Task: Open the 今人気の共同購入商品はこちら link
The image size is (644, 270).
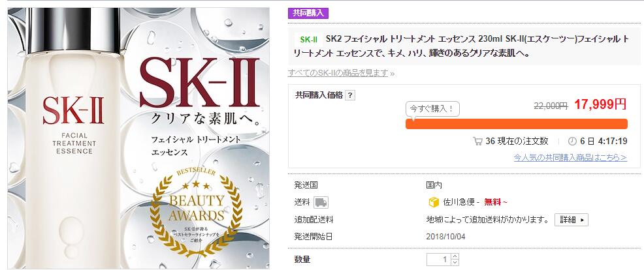Action: pos(570,157)
